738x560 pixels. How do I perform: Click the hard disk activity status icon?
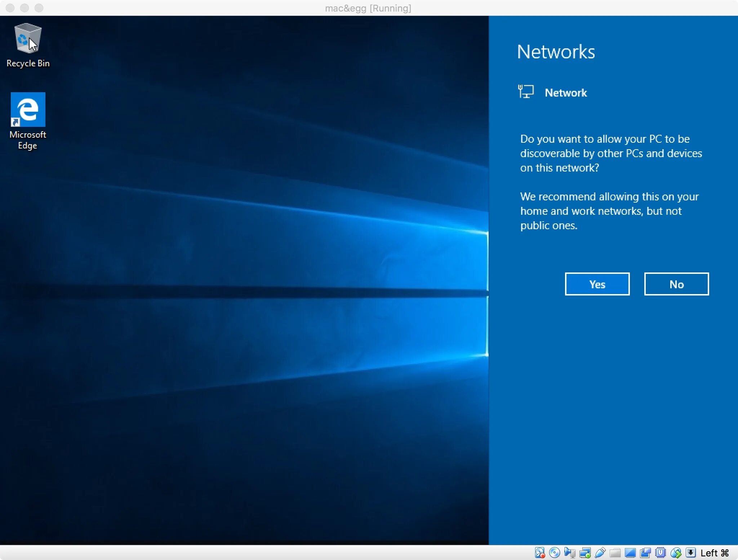539,552
